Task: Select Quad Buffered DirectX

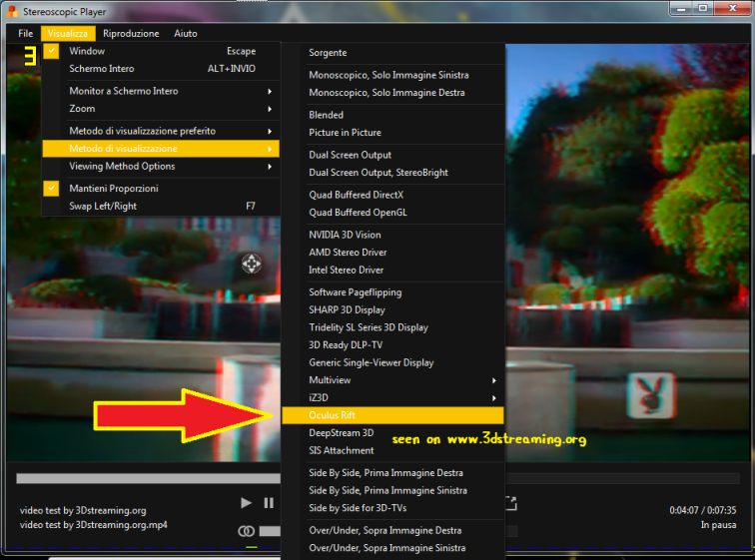Action: click(x=392, y=195)
